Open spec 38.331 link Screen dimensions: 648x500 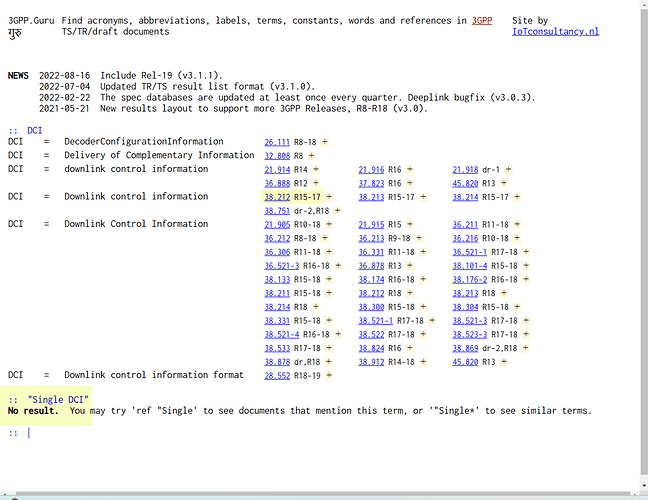[x=277, y=321]
